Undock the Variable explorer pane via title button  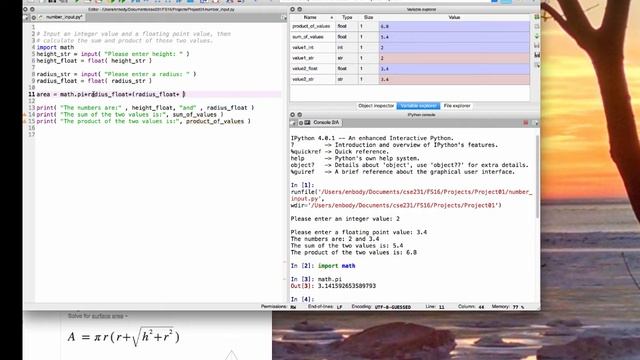click(x=300, y=9)
